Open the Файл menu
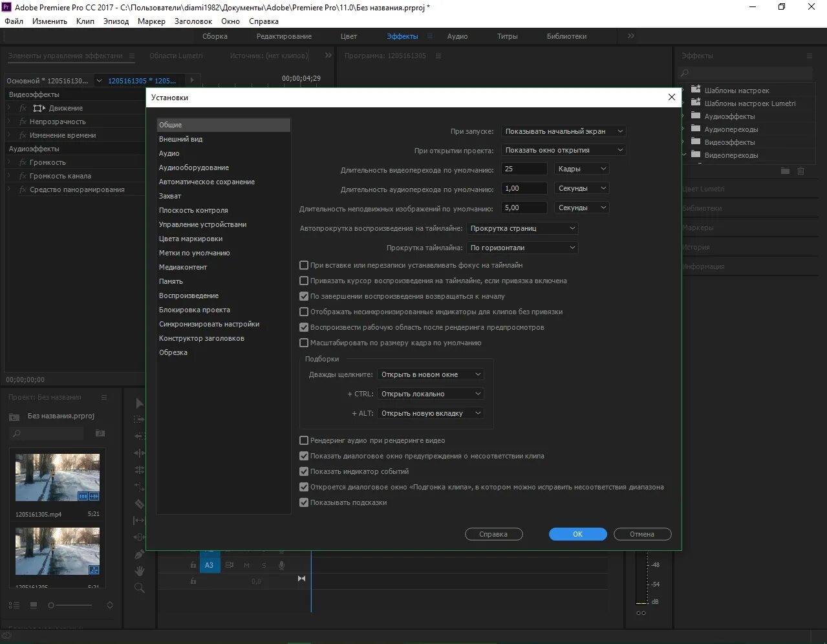Screen dimensions: 827x644 coord(14,21)
